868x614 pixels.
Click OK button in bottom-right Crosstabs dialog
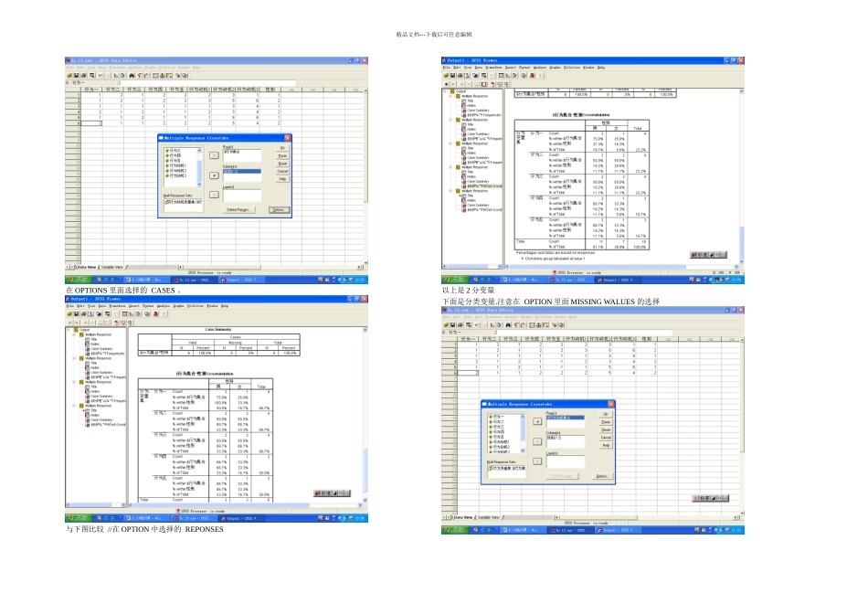606,414
